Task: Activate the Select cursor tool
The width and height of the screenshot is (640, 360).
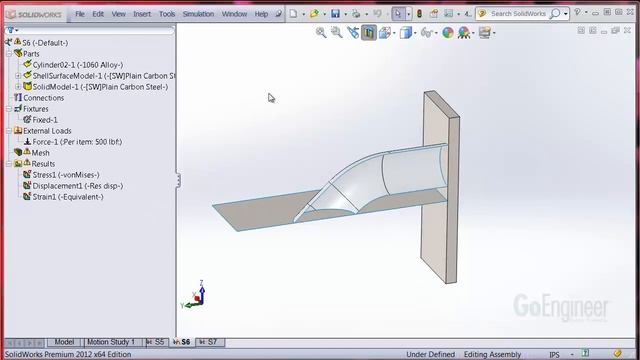Action: (x=398, y=13)
